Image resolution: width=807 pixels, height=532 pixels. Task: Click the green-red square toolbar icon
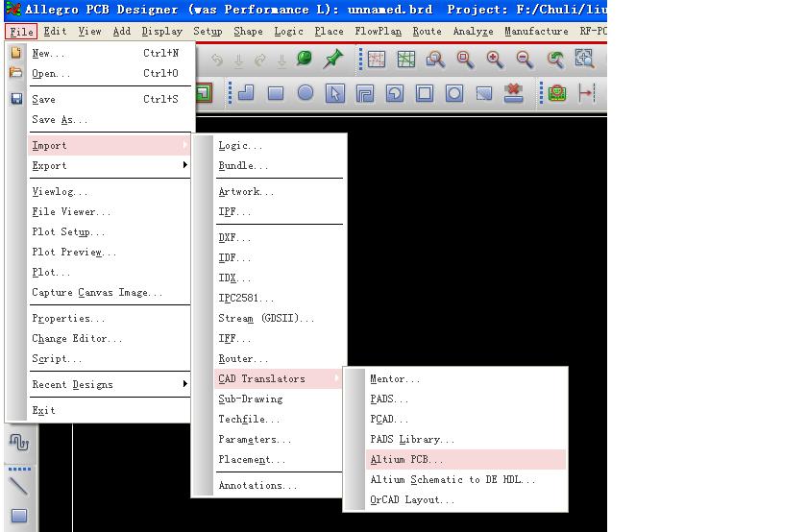[x=204, y=92]
